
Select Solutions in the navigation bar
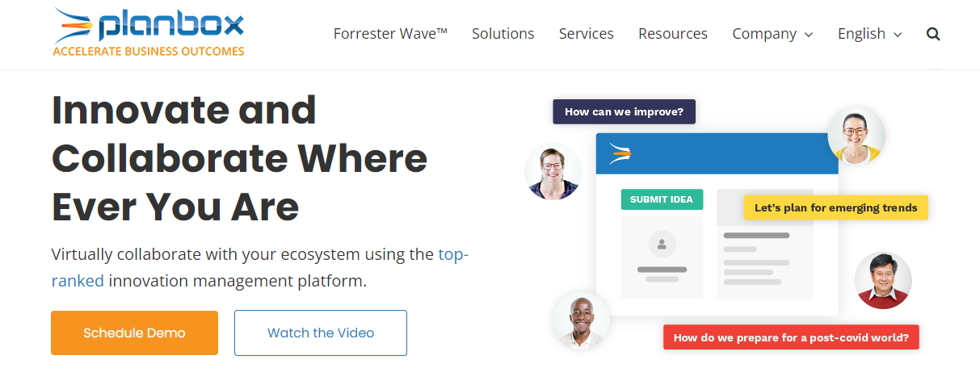click(503, 34)
